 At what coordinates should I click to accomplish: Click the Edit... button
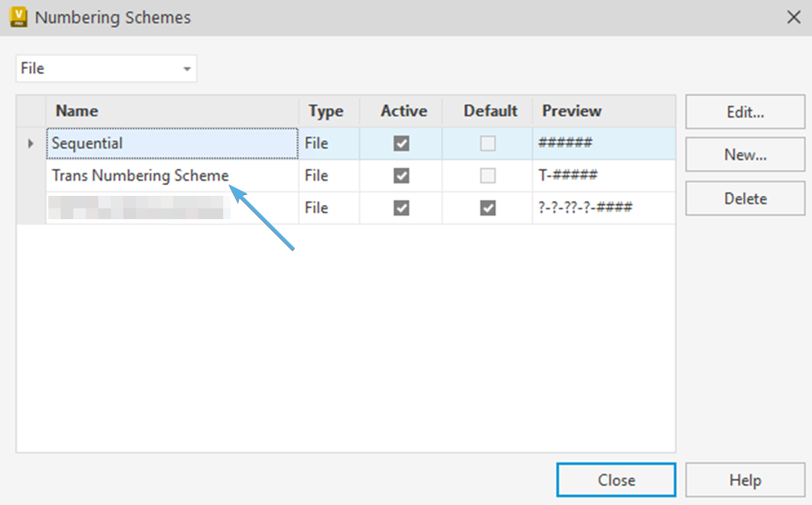pyautogui.click(x=745, y=112)
